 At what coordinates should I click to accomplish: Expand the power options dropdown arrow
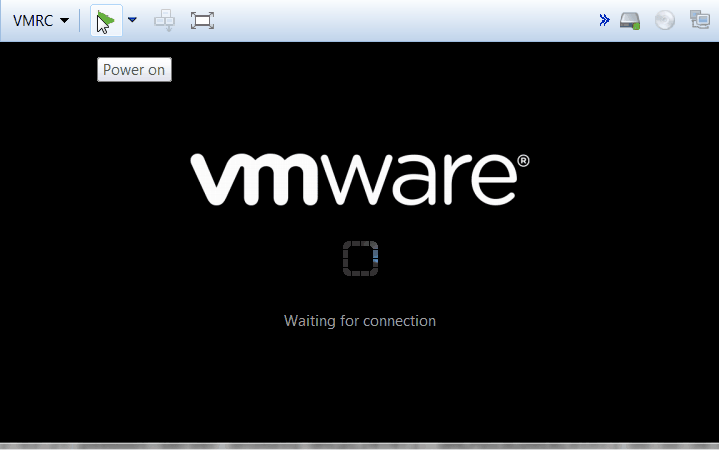pos(132,20)
